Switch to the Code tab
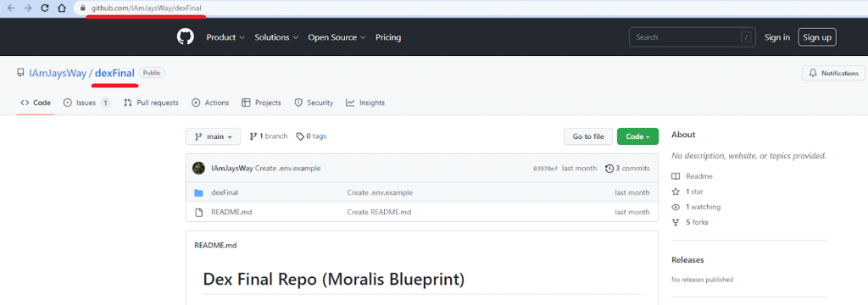This screenshot has height=305, width=868. [36, 103]
